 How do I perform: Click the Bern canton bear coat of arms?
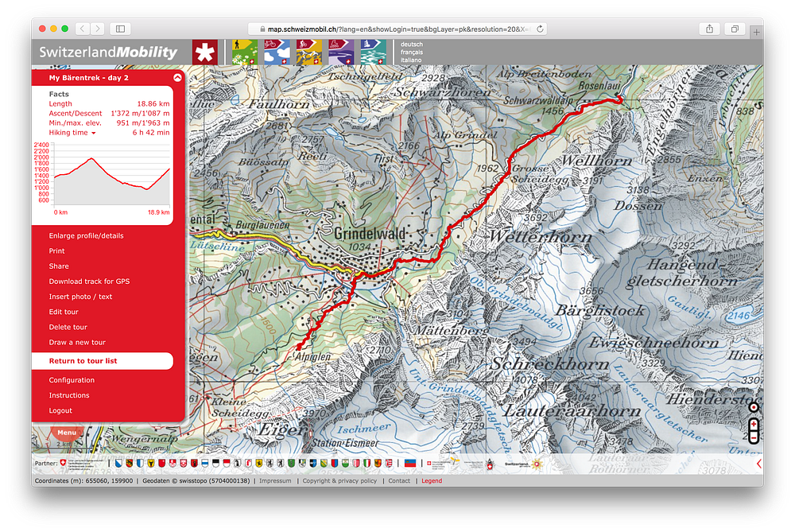(x=130, y=464)
